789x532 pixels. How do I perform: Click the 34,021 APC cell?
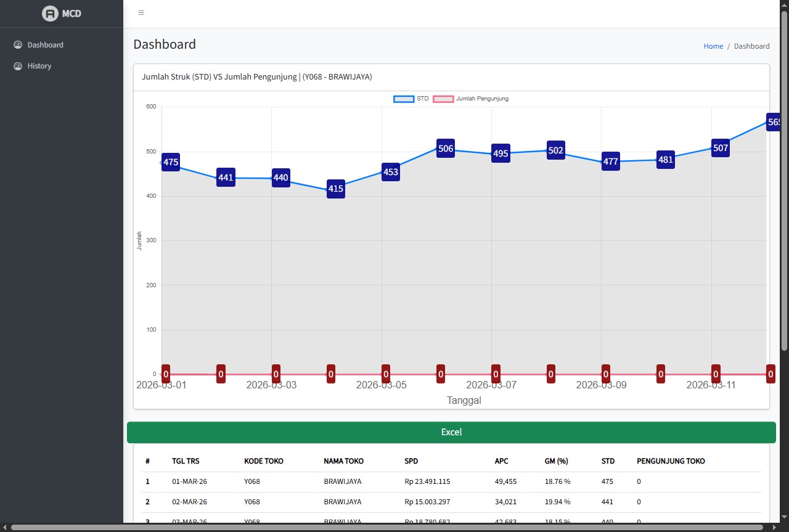pyautogui.click(x=505, y=502)
